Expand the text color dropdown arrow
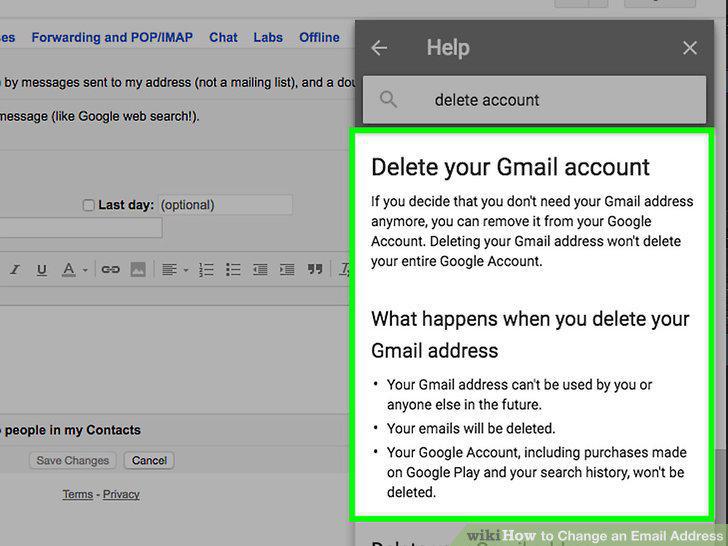The image size is (728, 546). click(x=85, y=270)
